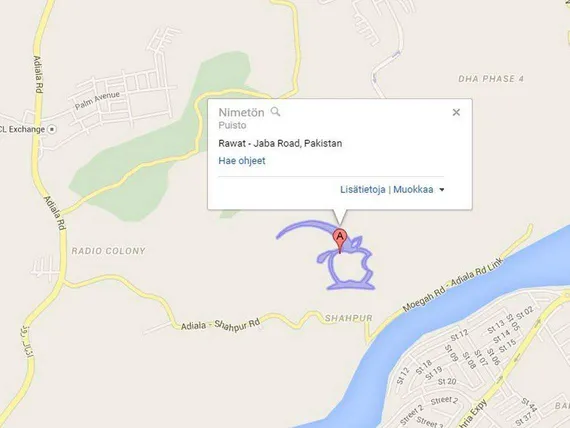Click the red A map marker pin
The image size is (570, 428).
[x=340, y=240]
